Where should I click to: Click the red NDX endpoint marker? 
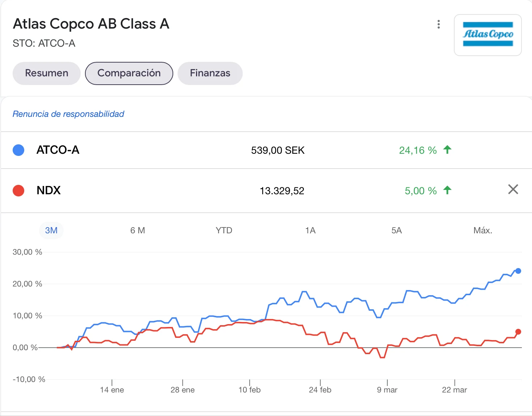(518, 332)
